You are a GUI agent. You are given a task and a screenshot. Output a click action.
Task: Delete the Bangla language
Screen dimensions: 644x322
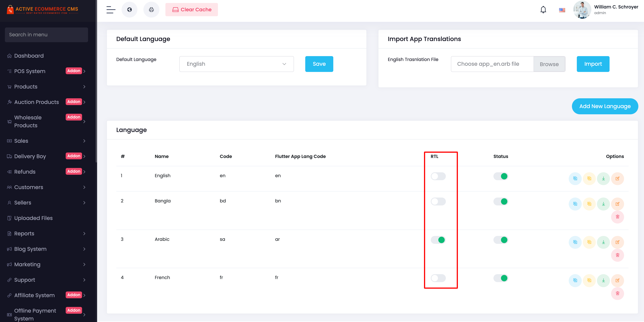(x=617, y=217)
